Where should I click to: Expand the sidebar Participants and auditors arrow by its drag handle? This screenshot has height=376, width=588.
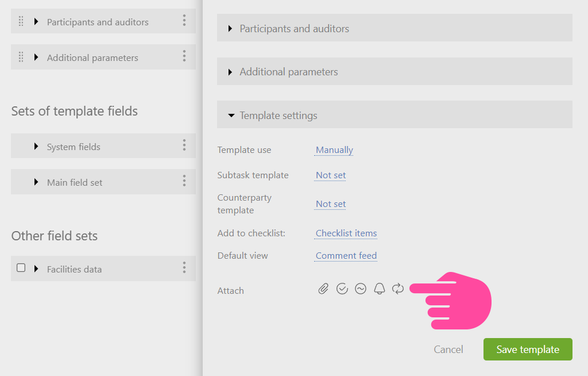(36, 21)
